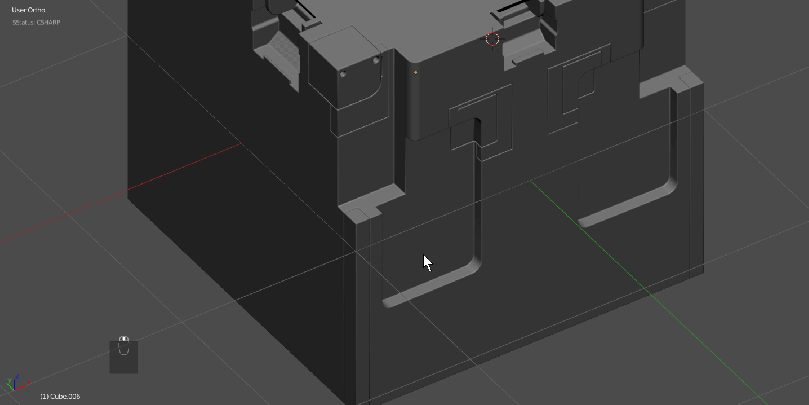Viewport: 809px width, 405px height.
Task: Click the dark left side face of the model
Action: click(230, 200)
